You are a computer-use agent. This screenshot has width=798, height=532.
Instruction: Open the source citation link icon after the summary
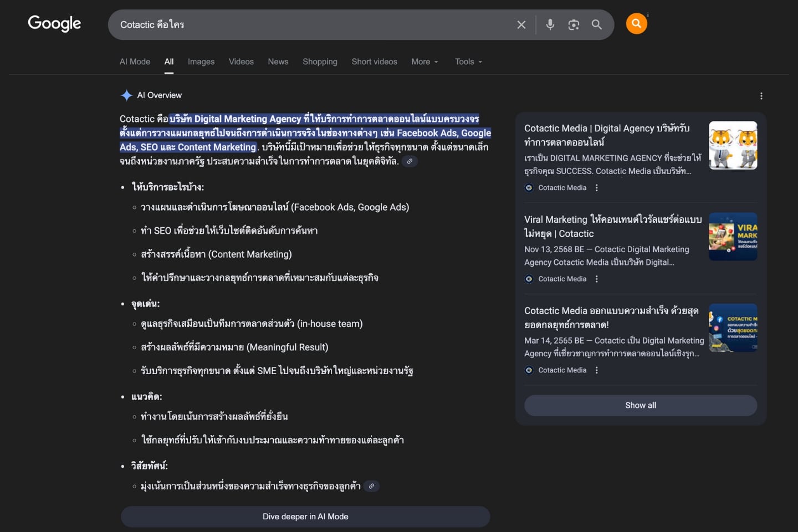coord(410,161)
